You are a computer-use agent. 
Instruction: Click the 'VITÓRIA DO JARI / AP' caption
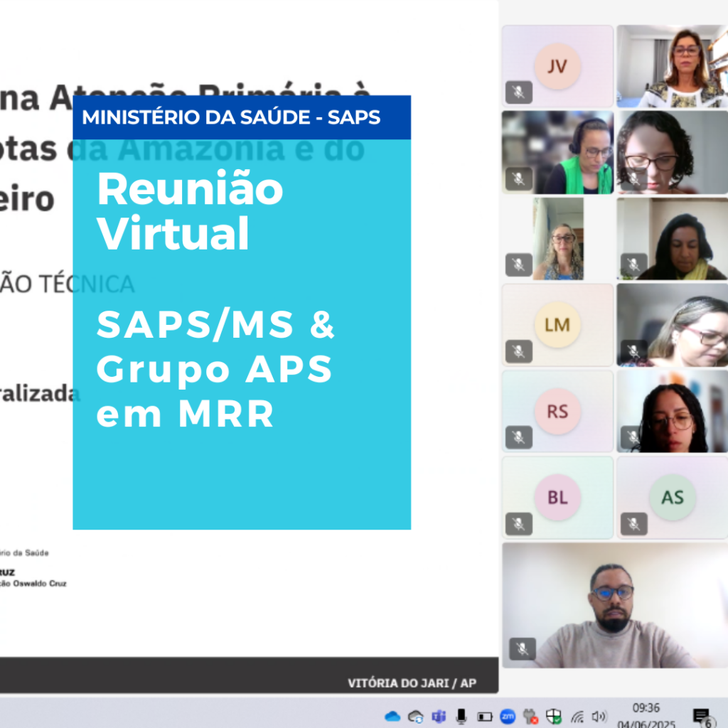click(412, 683)
